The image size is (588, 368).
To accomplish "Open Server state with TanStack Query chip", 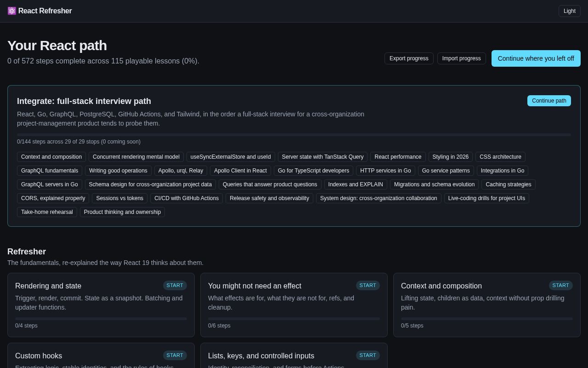I will click(x=322, y=157).
